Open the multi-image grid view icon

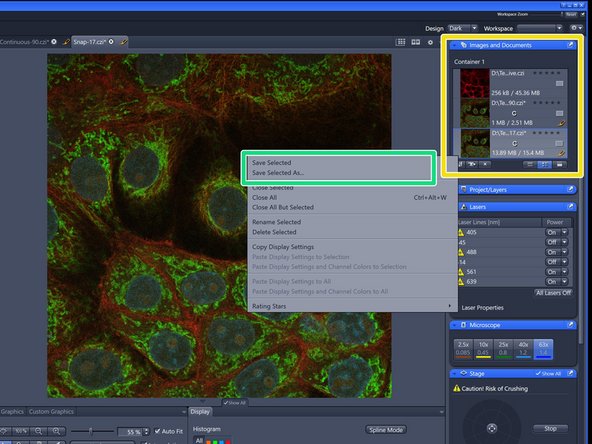coord(401,42)
